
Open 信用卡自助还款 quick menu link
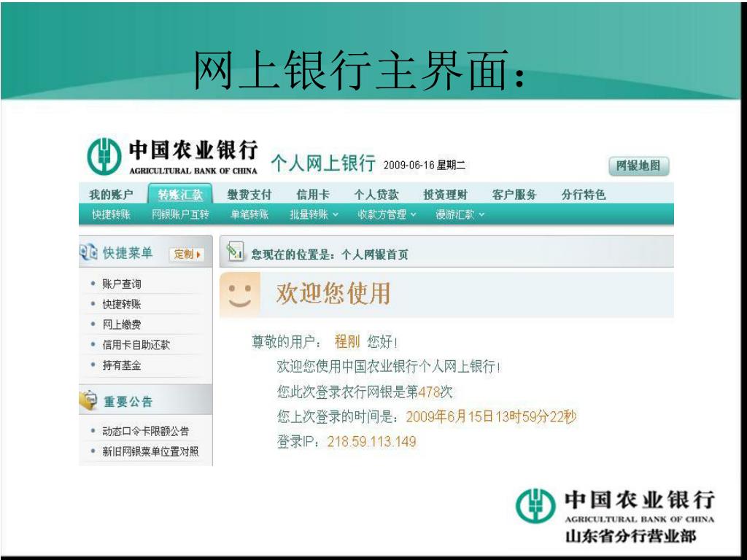point(136,344)
